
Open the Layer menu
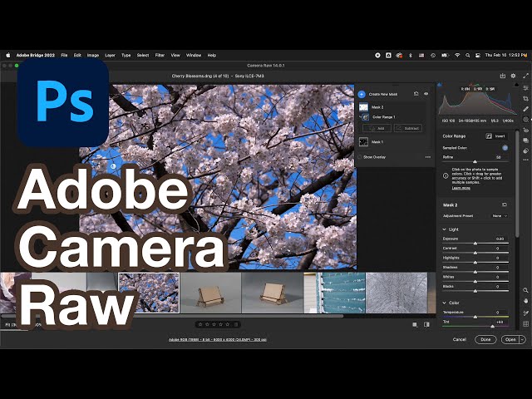point(108,55)
